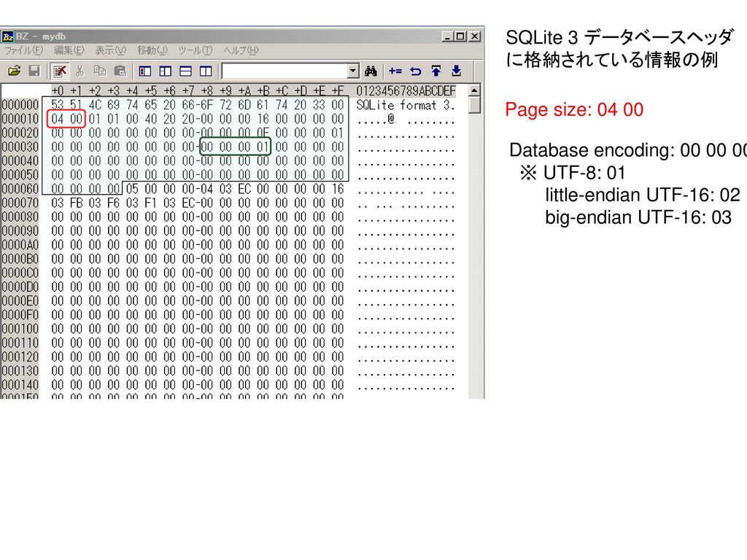The width and height of the screenshot is (747, 560).
Task: Select the F6 byte in row 000070
Action: (113, 203)
